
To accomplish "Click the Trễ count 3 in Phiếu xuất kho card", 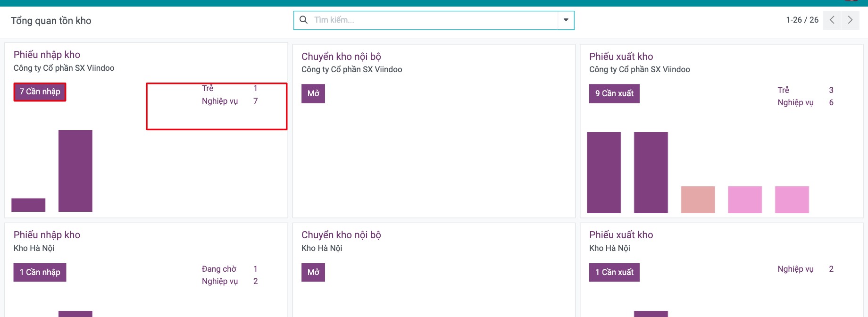I will 831,90.
